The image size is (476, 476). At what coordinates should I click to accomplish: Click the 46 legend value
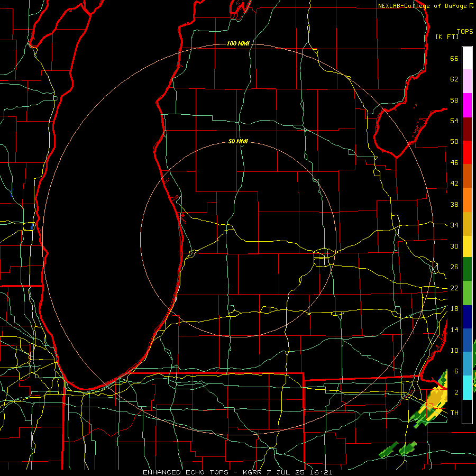tap(454, 163)
